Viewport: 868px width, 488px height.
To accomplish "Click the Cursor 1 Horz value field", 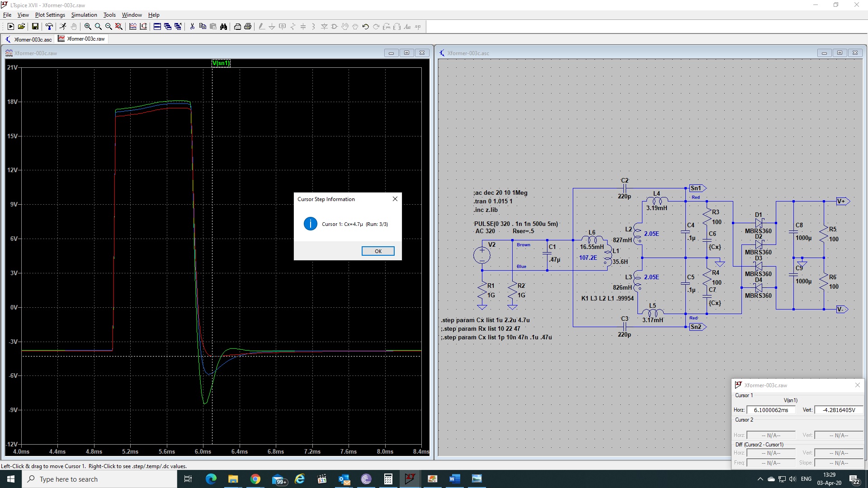I will click(x=771, y=410).
